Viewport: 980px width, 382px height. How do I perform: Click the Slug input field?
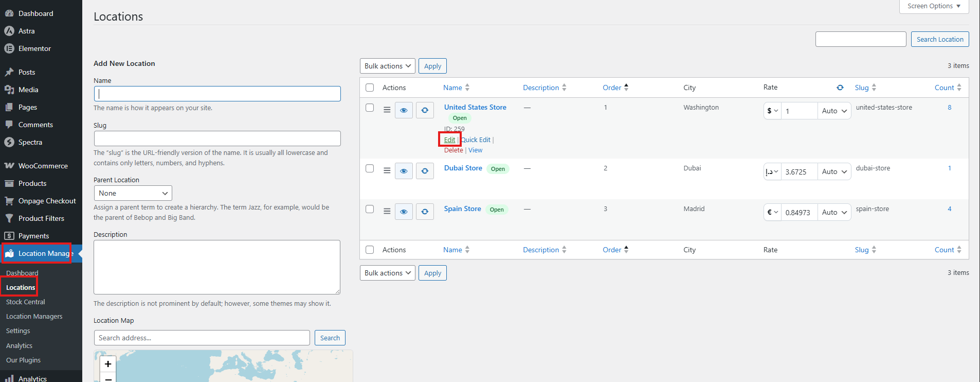[217, 138]
